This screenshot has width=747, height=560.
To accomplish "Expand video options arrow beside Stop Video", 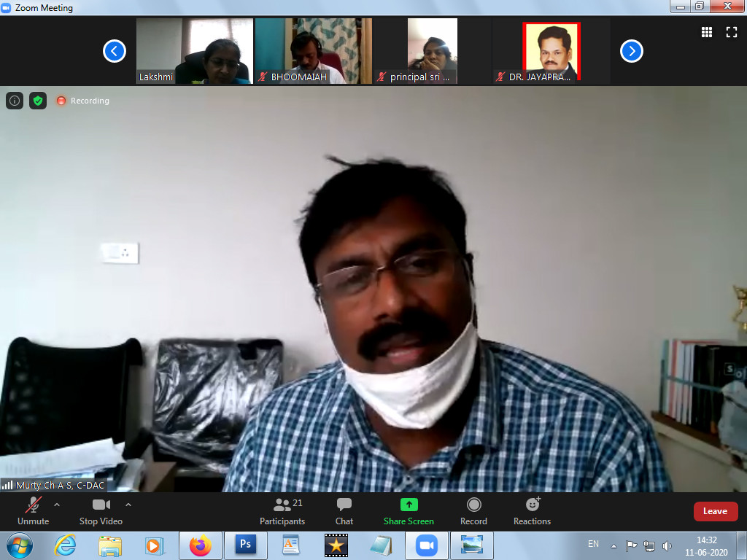I will (128, 504).
